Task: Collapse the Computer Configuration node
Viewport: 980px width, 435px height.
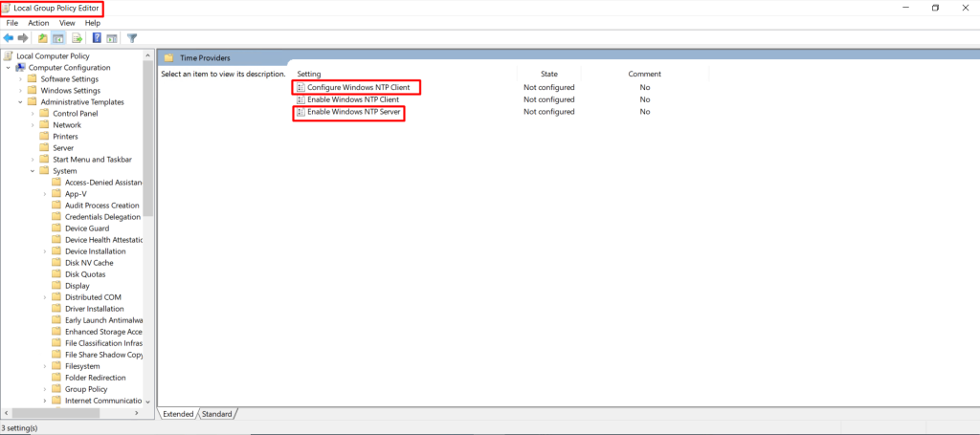Action: (8, 68)
